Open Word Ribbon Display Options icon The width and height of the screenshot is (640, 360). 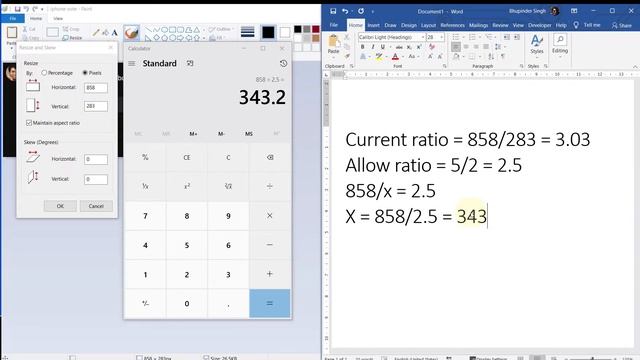(574, 11)
